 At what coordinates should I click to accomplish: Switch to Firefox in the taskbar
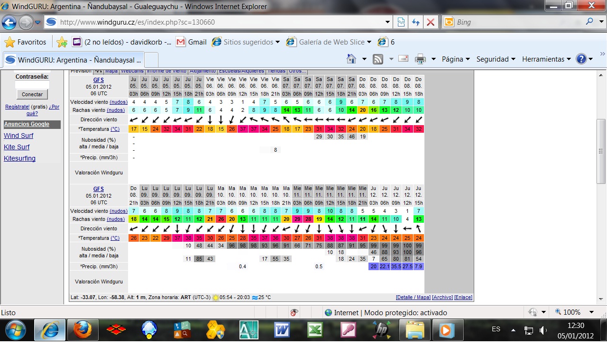pos(83,330)
